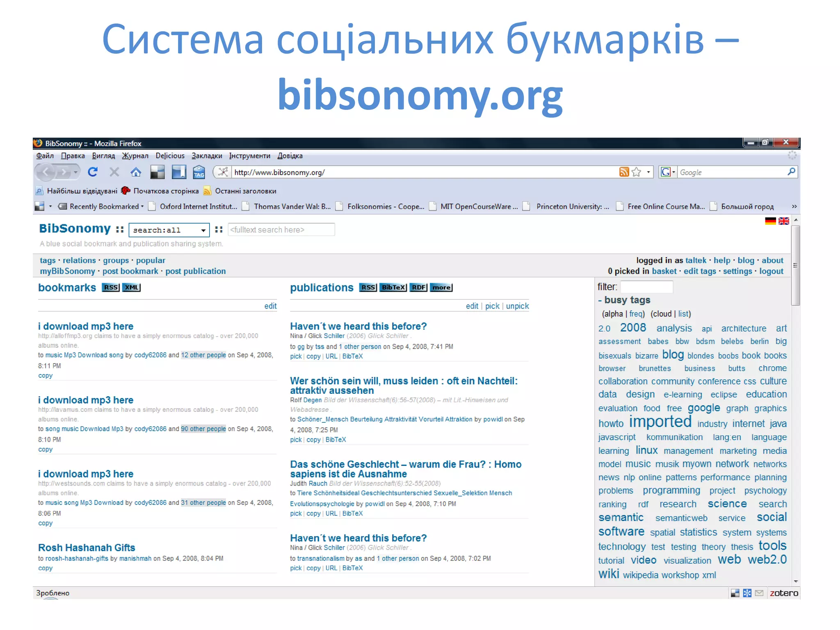The image size is (840, 630).
Task: Open the Вигляд menu
Action: [103, 156]
